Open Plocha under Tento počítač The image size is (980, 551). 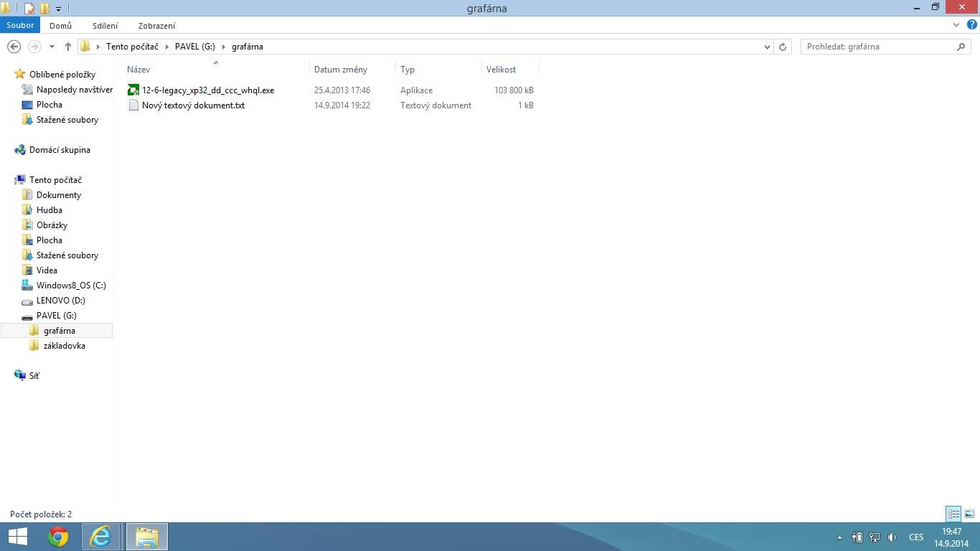50,240
